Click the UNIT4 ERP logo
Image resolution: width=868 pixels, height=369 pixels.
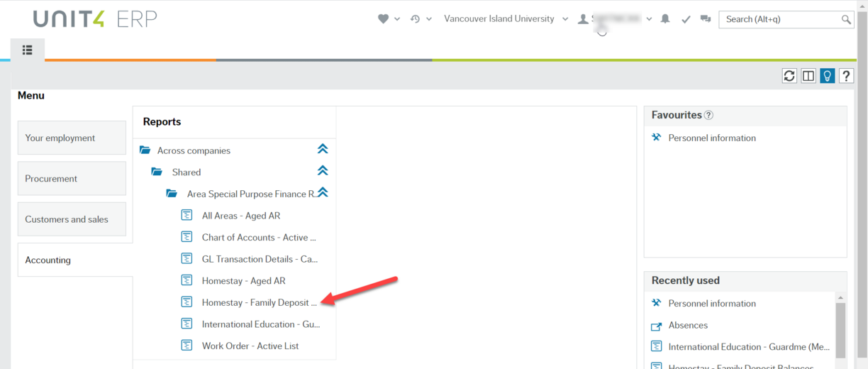pyautogui.click(x=95, y=19)
